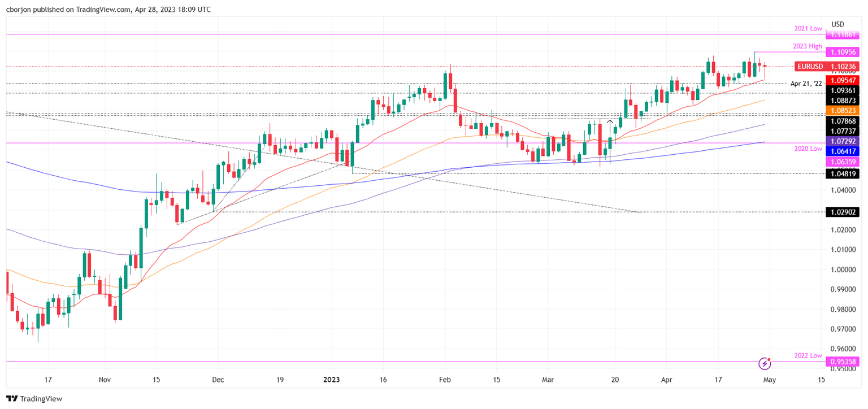Select the 2023 label on the time axis

(x=331, y=380)
